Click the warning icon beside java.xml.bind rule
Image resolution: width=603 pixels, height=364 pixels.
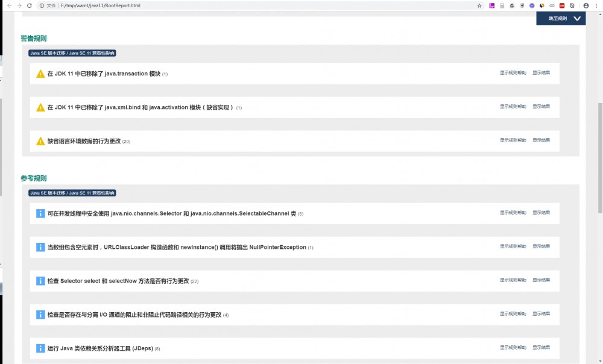coord(40,107)
